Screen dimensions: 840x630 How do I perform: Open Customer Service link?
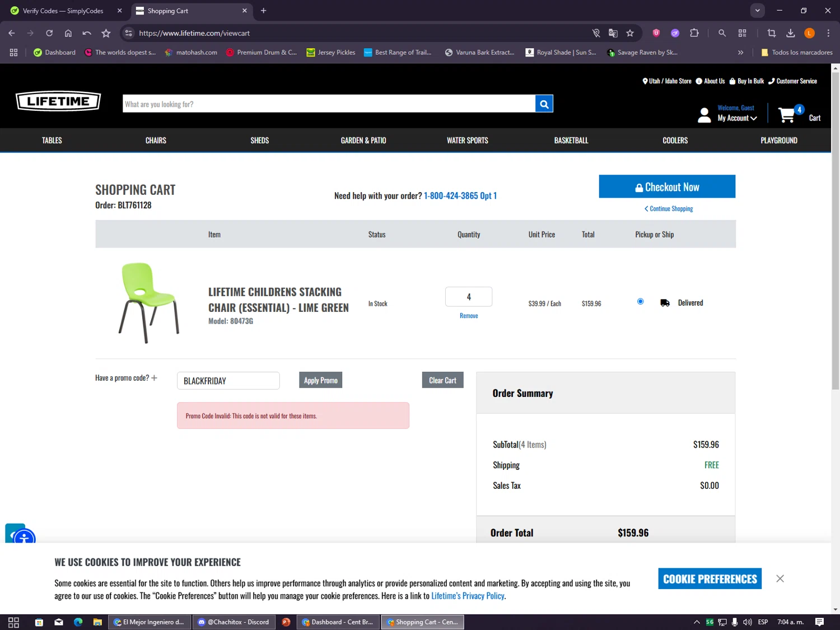point(792,81)
